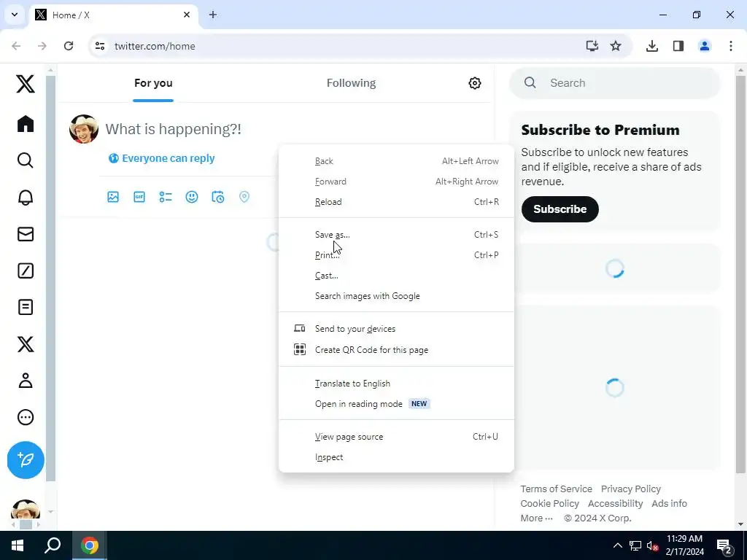The width and height of the screenshot is (747, 560).
Task: Switch to the For you tab
Action: pos(153,83)
